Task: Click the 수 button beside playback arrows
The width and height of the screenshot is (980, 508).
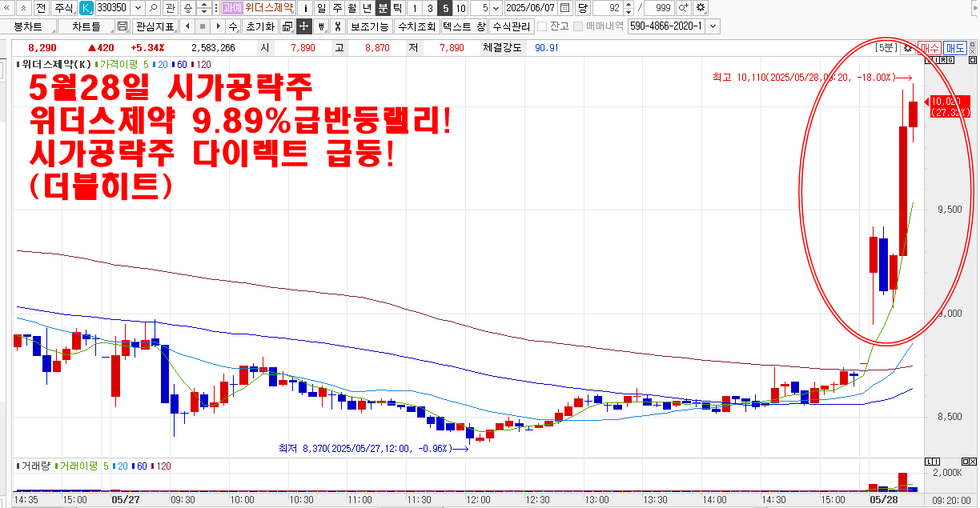Action: (x=232, y=26)
